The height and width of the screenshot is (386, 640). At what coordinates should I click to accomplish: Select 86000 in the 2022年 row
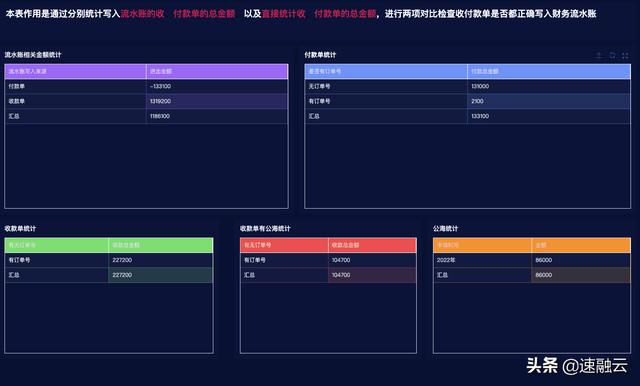point(581,260)
